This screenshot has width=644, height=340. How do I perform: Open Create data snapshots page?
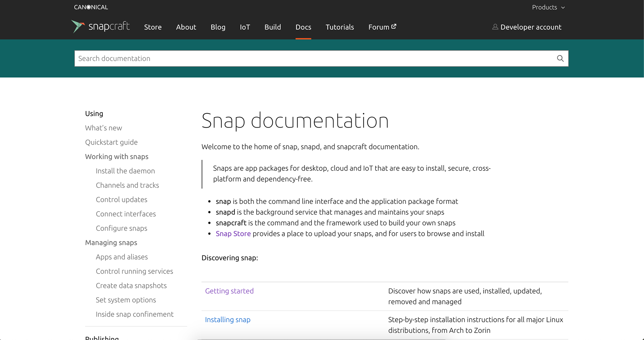131,286
